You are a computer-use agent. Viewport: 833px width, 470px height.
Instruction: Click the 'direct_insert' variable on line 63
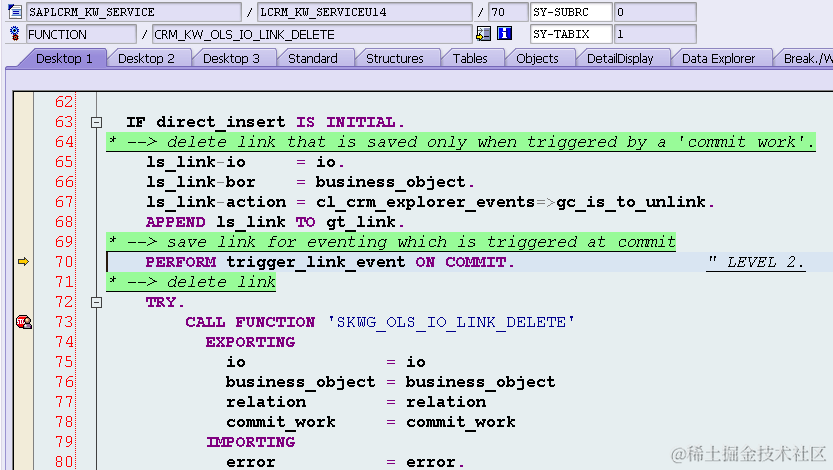click(x=220, y=122)
